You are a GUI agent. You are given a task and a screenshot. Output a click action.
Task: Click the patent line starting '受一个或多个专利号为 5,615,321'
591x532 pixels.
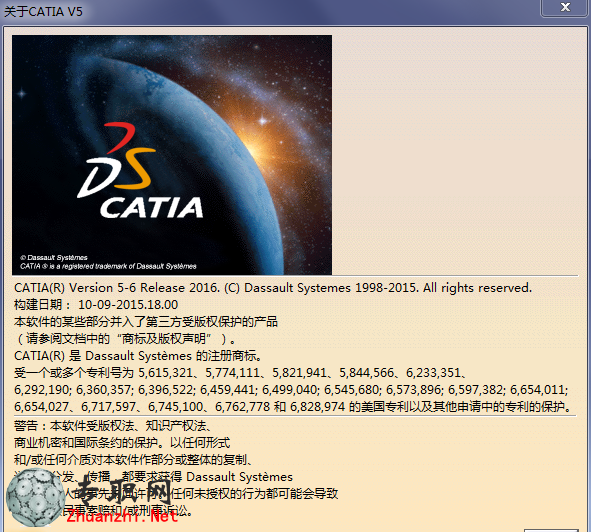point(241,373)
